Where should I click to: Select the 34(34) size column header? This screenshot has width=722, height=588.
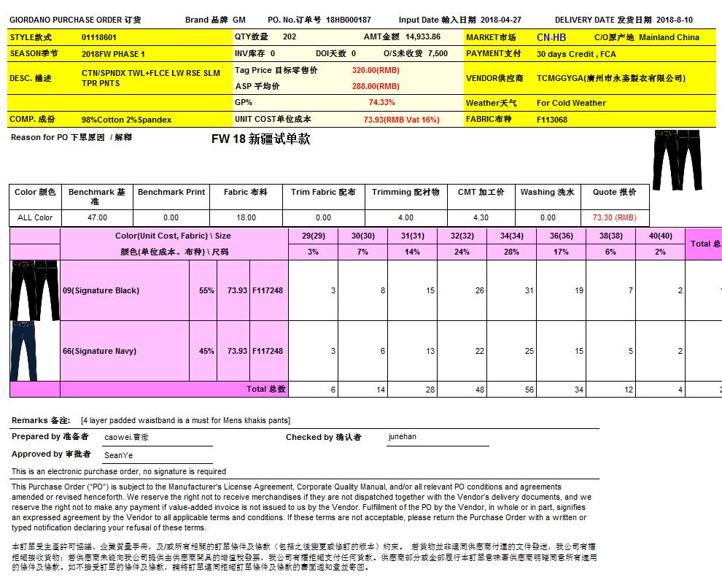pos(511,236)
